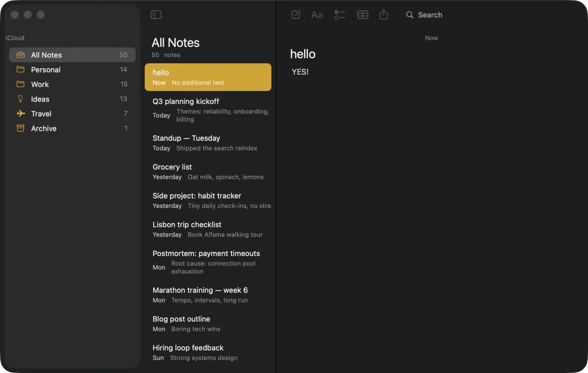Click the close window button
588x373 pixels.
15,15
